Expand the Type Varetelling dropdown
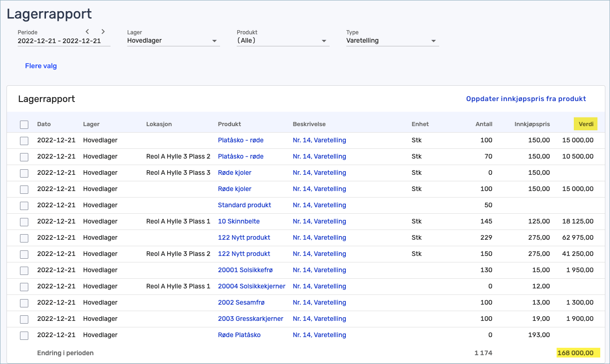Screen dimensions: 610x364 tap(392, 41)
